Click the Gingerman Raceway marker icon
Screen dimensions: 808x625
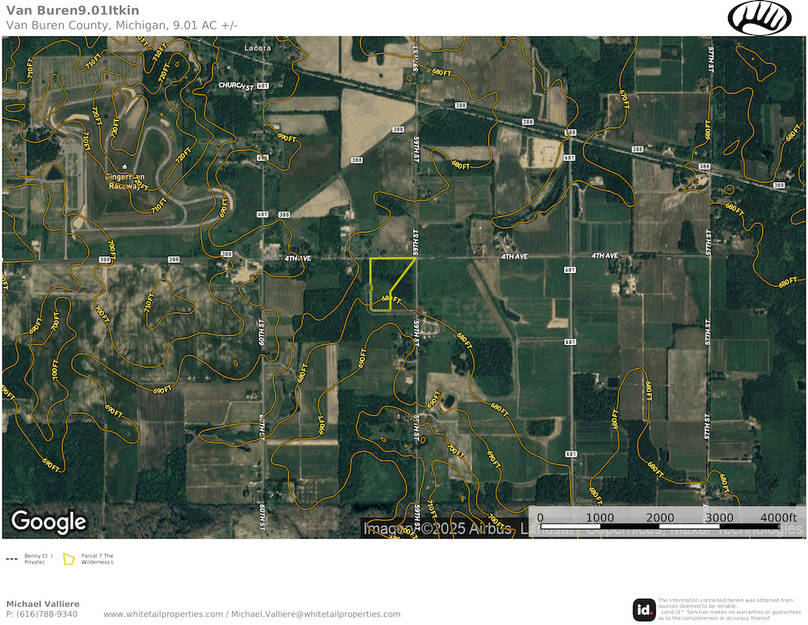(x=124, y=166)
